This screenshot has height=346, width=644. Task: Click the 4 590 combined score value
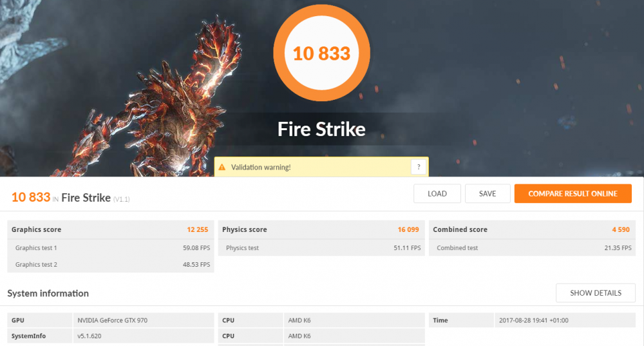621,230
